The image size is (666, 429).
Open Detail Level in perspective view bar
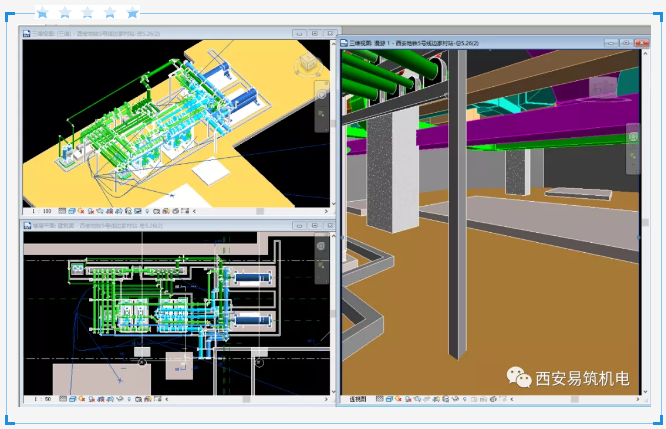[380, 399]
